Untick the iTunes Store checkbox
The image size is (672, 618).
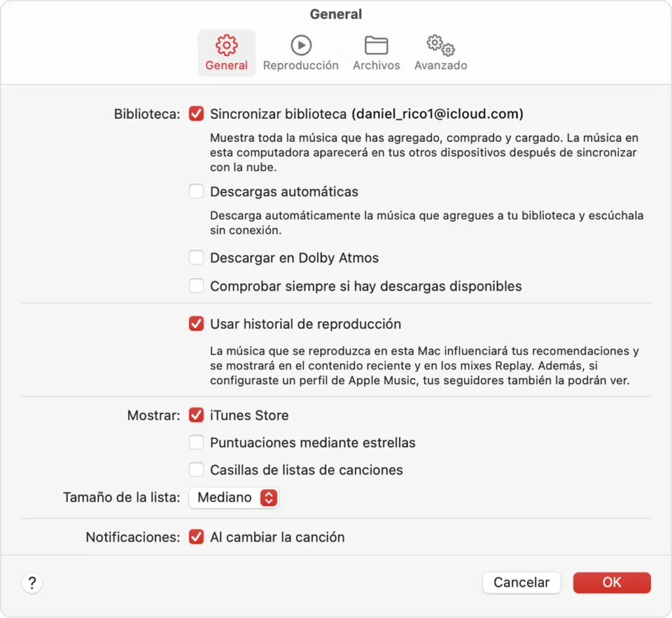196,415
